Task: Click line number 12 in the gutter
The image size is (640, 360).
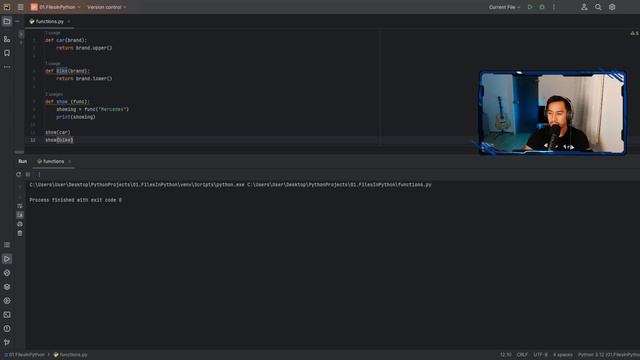Action: (x=33, y=140)
